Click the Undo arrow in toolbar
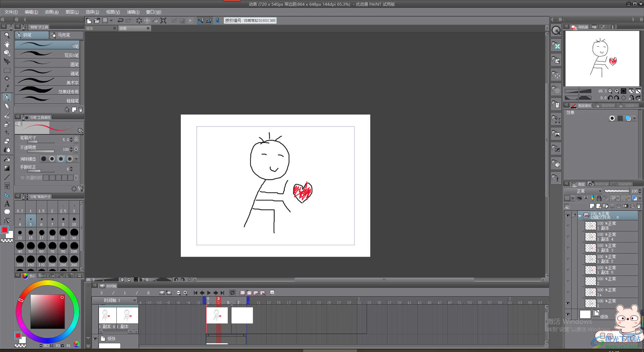This screenshot has height=352, width=644. [x=120, y=21]
